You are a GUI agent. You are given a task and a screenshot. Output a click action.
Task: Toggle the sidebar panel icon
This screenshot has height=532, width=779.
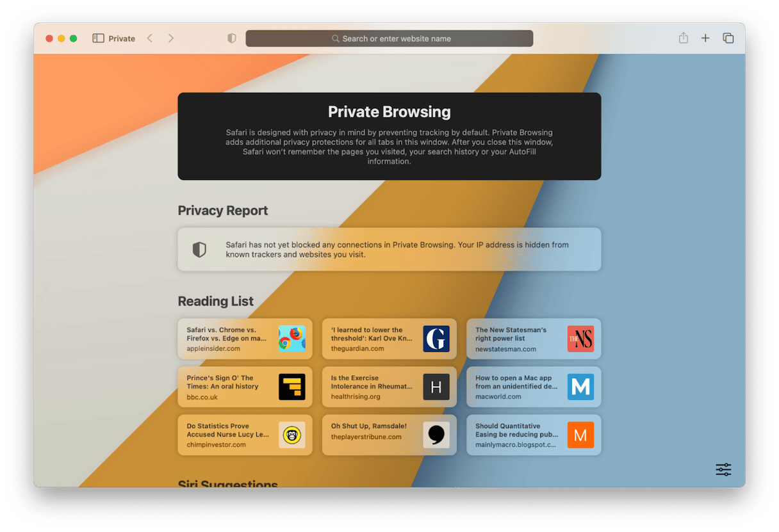pos(98,38)
